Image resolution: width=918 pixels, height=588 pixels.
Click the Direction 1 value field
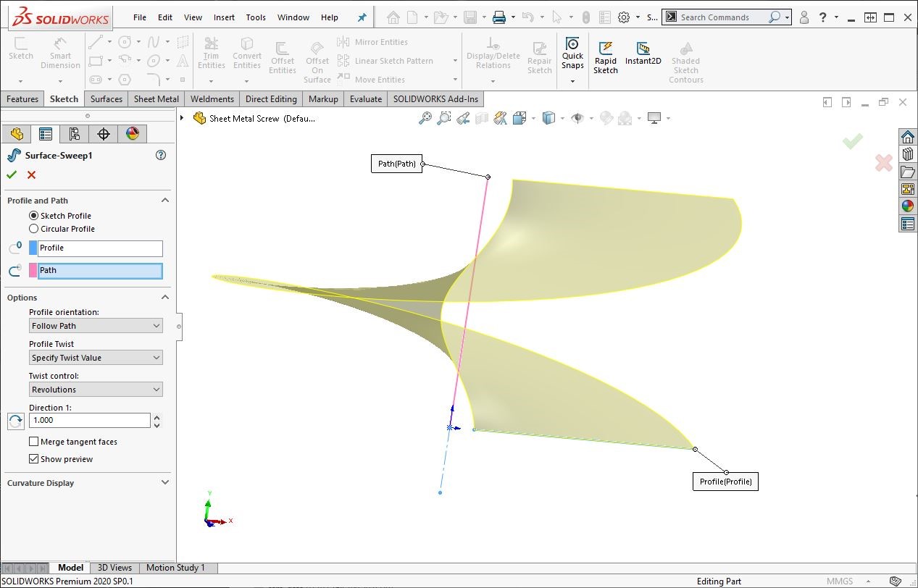click(90, 420)
